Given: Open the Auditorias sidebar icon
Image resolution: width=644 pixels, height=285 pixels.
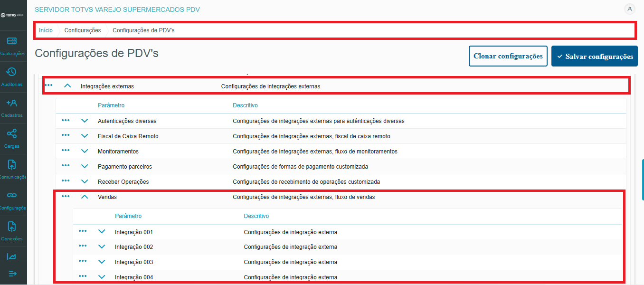Looking at the screenshot, I should point(12,72).
